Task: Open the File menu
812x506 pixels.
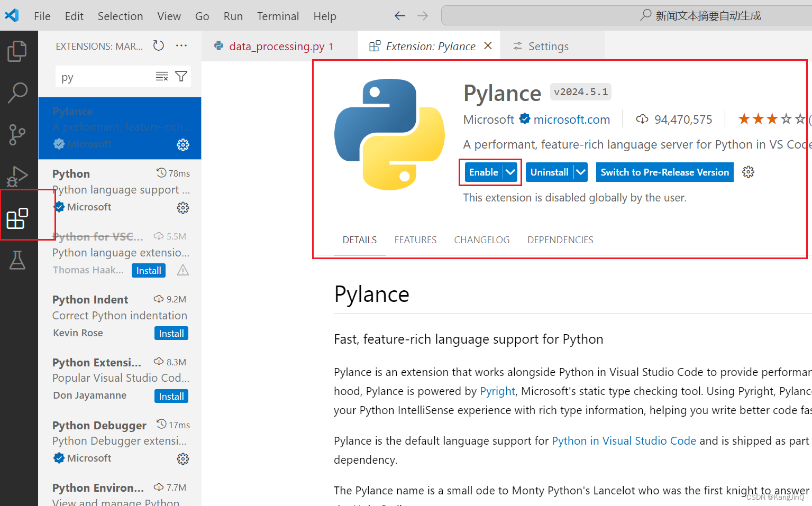Action: (x=42, y=16)
